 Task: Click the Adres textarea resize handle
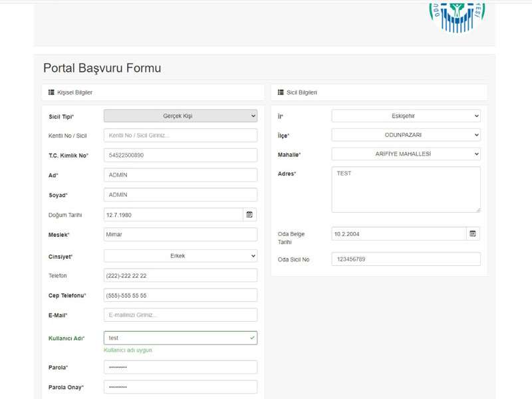click(478, 210)
